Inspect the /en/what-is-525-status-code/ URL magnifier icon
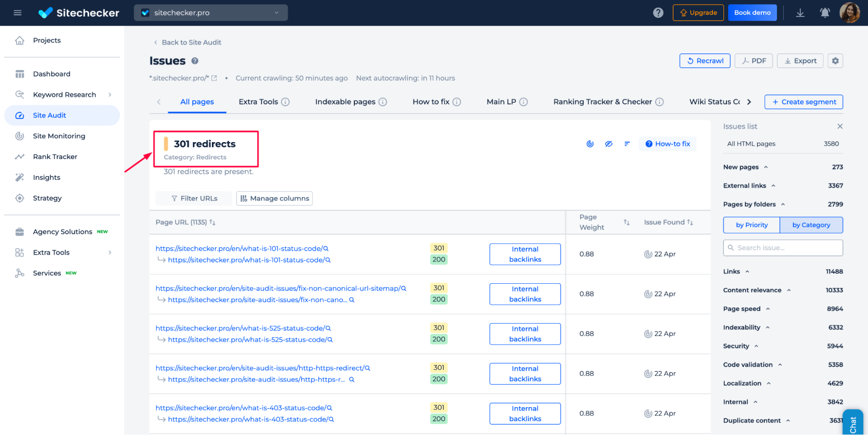Image resolution: width=868 pixels, height=435 pixels. click(x=328, y=329)
